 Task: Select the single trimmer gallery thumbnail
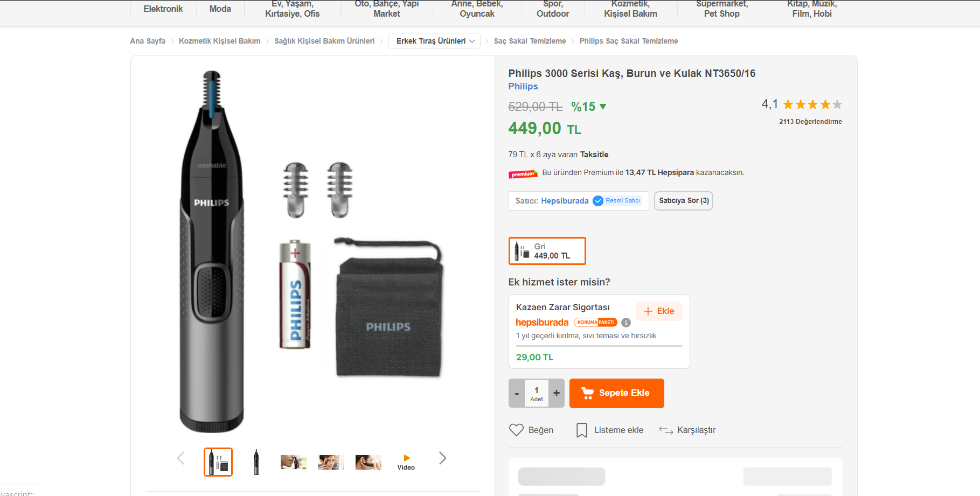click(256, 462)
